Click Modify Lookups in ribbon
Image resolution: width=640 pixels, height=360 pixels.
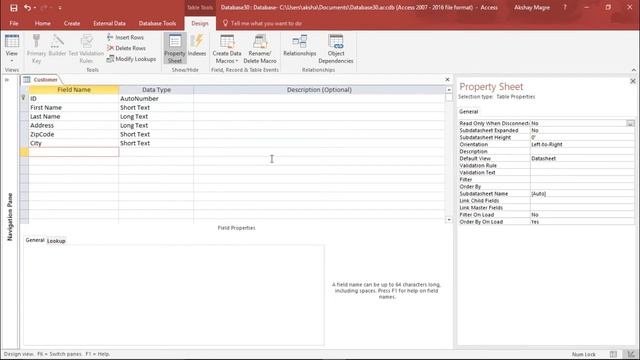(131, 59)
